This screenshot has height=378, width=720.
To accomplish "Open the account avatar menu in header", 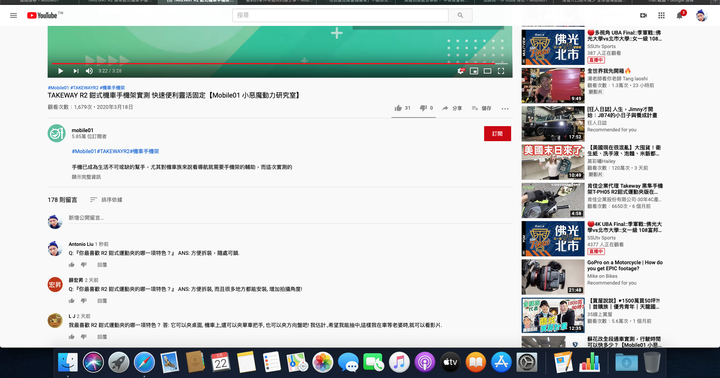I will click(x=701, y=15).
